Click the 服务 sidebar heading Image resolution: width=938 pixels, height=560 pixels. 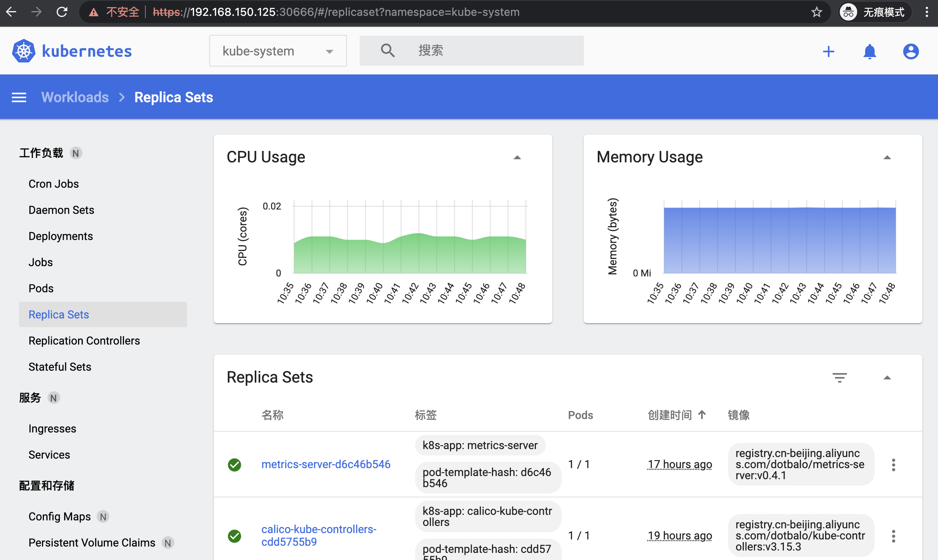click(30, 398)
